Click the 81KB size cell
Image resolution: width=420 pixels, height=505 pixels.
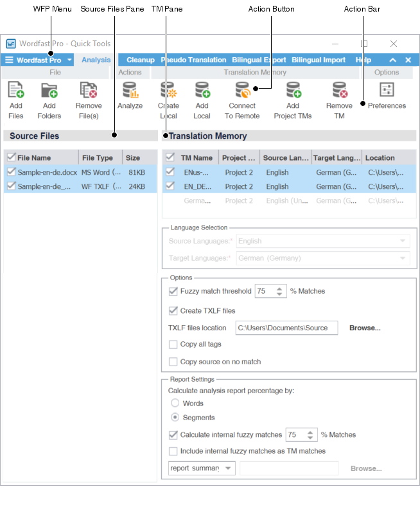coord(137,172)
